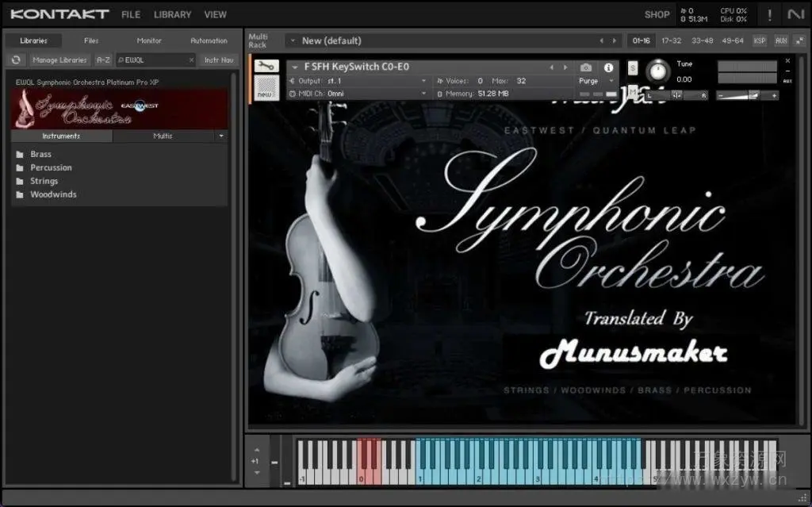The height and width of the screenshot is (507, 812).
Task: Click the exclamation warning icon near CPU meter
Action: point(768,13)
